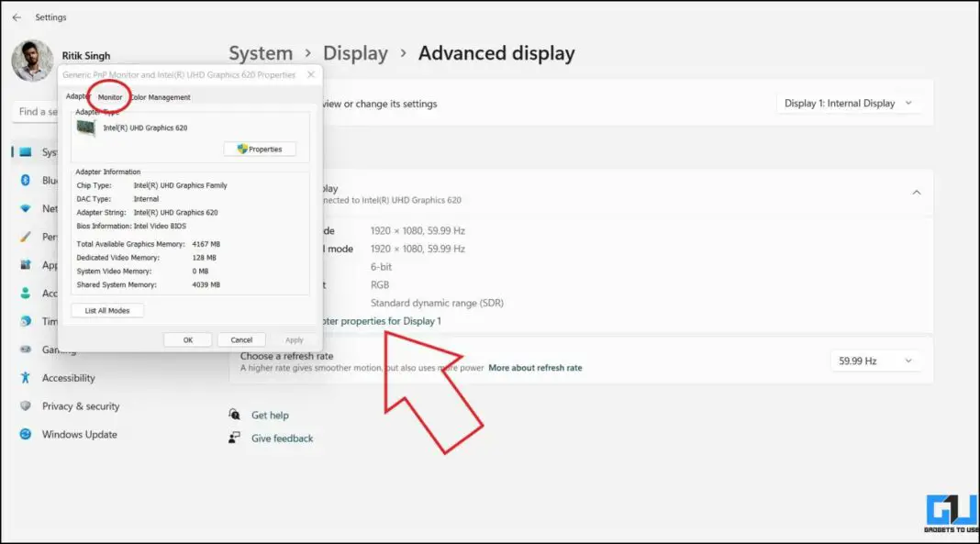Click the Get help icon
The image size is (980, 544).
(237, 415)
